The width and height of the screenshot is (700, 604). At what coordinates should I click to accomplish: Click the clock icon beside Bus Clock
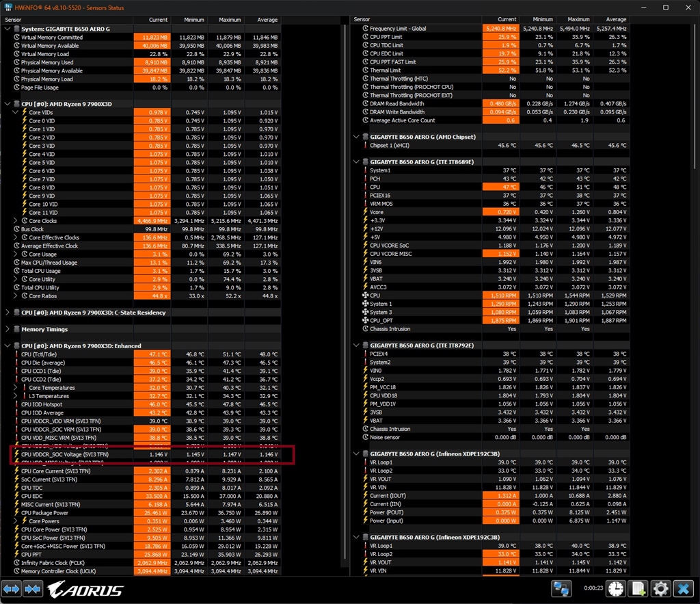[16, 229]
